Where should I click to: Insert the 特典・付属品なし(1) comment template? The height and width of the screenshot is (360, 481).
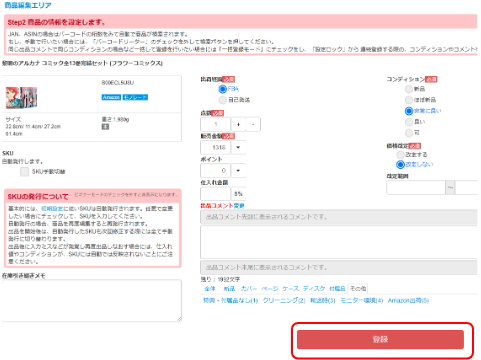tap(231, 301)
